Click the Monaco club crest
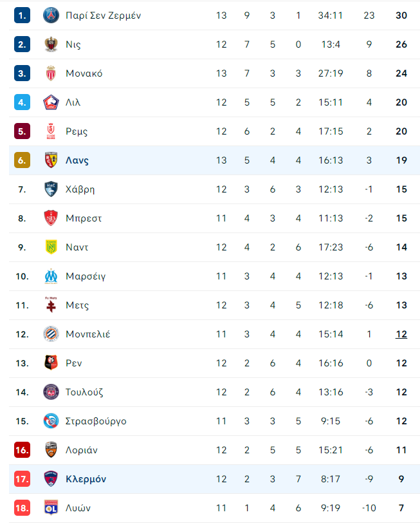Screen dimensions: 420x528 point(51,73)
